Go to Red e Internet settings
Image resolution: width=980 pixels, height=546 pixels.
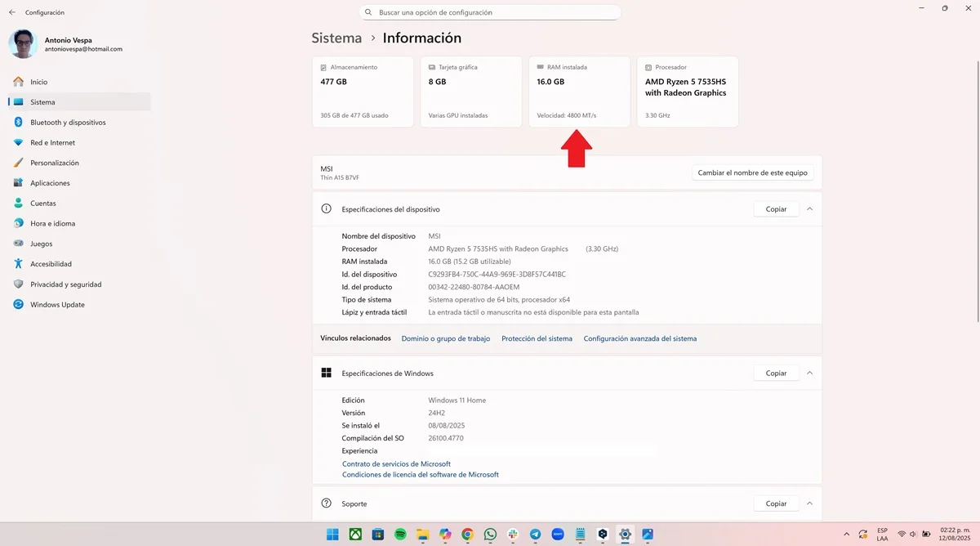pos(79,142)
